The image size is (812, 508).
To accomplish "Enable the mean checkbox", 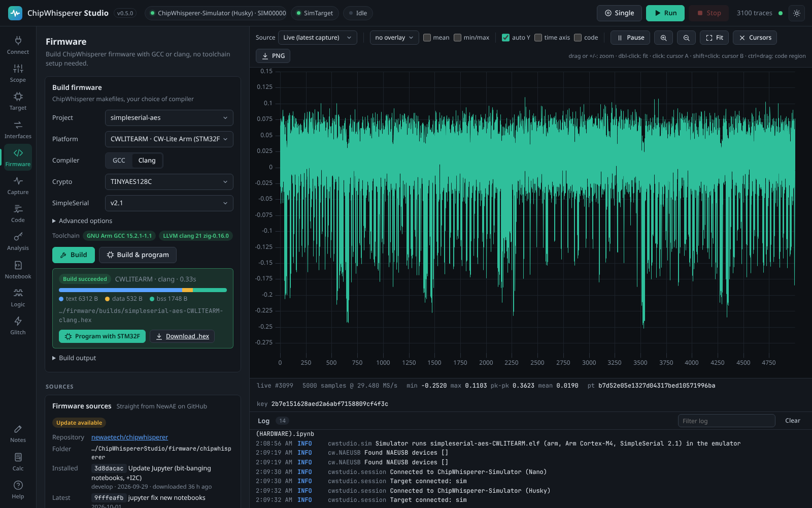I will pos(427,38).
